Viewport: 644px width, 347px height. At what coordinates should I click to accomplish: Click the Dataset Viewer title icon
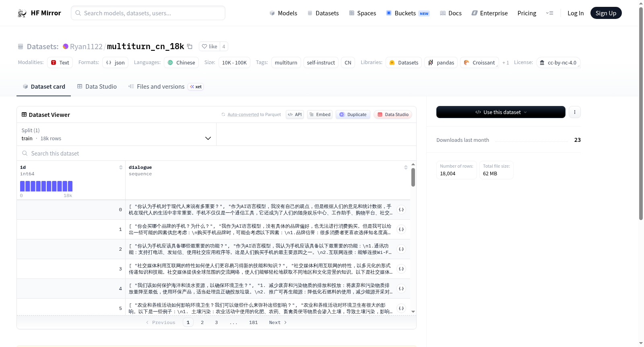(24, 114)
